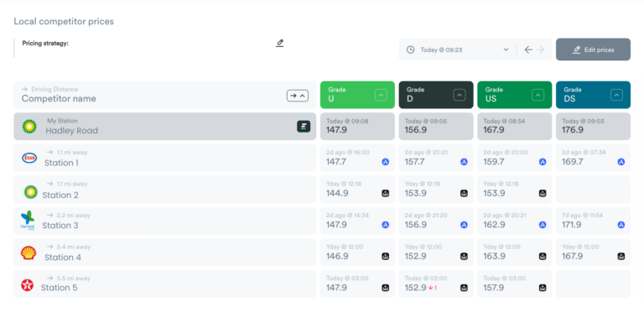Click Station 4 Grade US source icon
Viewport: 644px width, 313px height.
543,256
